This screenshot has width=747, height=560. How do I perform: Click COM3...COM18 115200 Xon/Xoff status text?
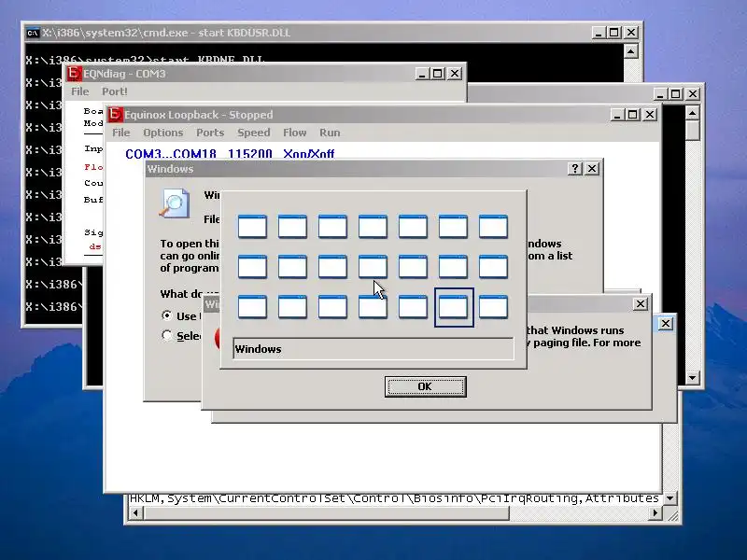[x=230, y=154]
